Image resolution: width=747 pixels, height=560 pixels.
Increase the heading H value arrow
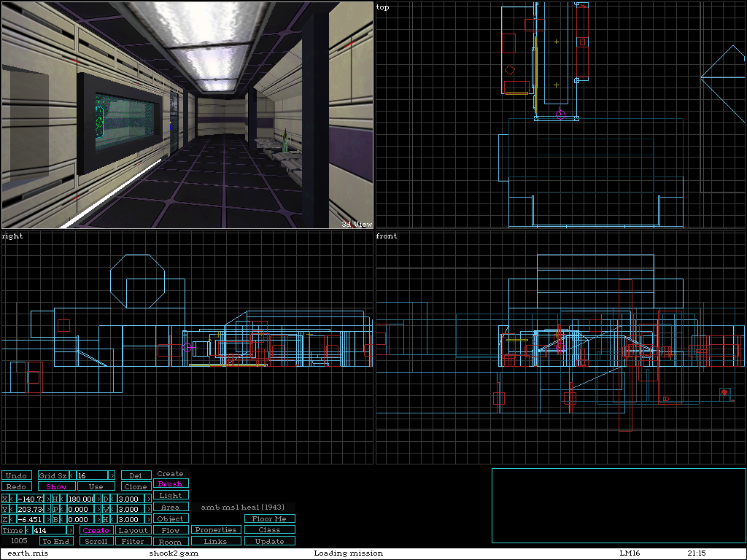pos(98,499)
